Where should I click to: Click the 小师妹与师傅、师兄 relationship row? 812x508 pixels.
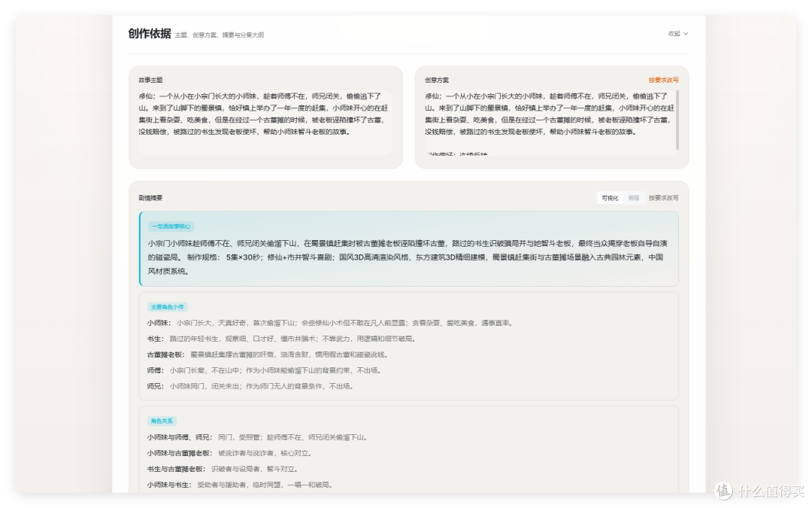(257, 437)
